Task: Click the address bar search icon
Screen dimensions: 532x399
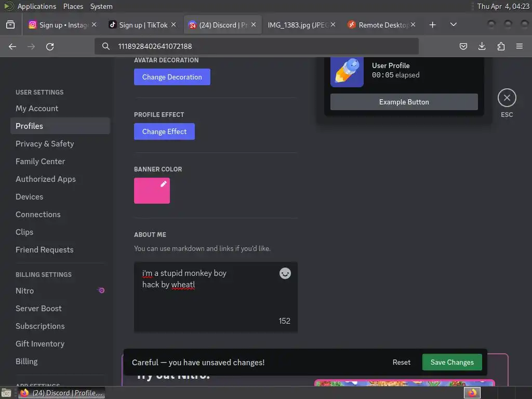Action: (106, 46)
